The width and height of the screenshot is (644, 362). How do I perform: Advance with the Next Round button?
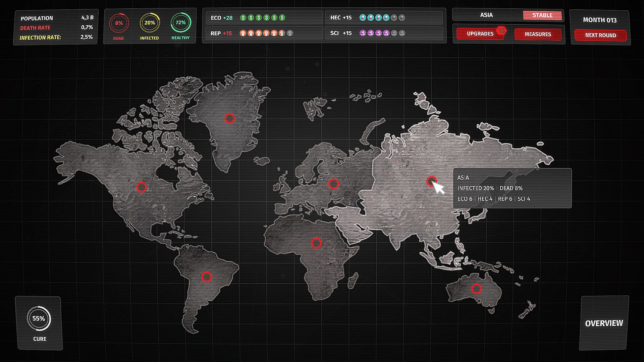click(x=600, y=35)
